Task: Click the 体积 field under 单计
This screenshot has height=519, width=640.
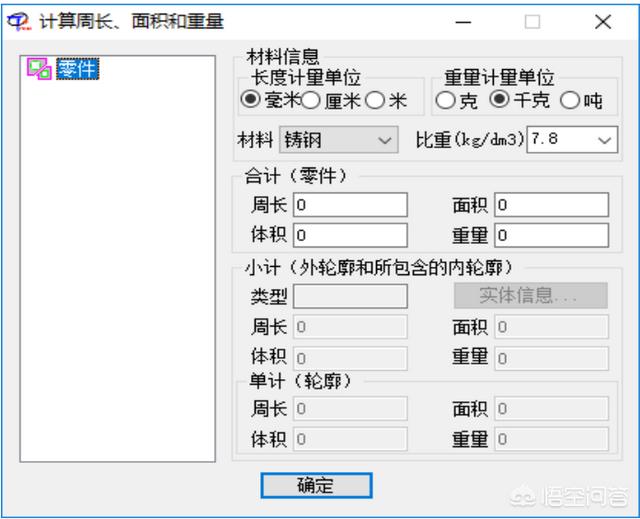Action: pos(350,439)
